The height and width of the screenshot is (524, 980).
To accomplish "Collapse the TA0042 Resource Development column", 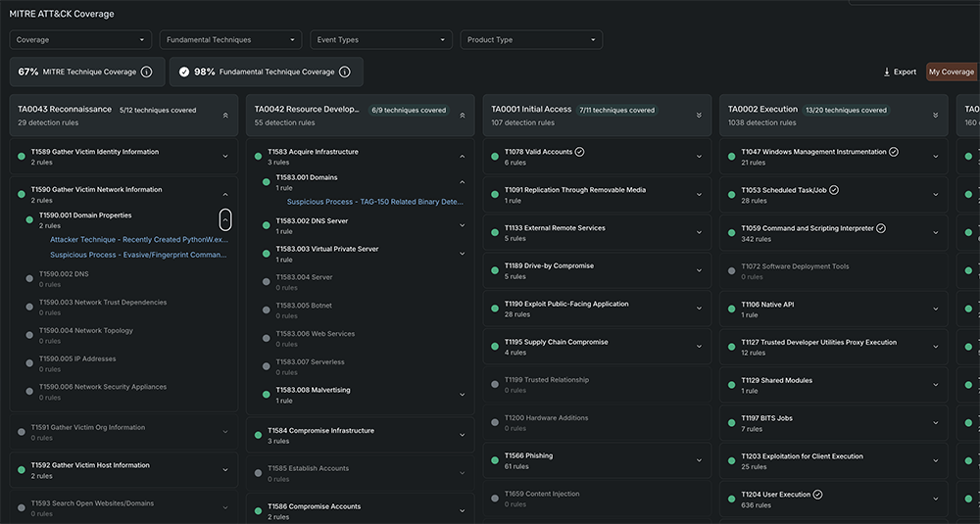I will (x=463, y=116).
